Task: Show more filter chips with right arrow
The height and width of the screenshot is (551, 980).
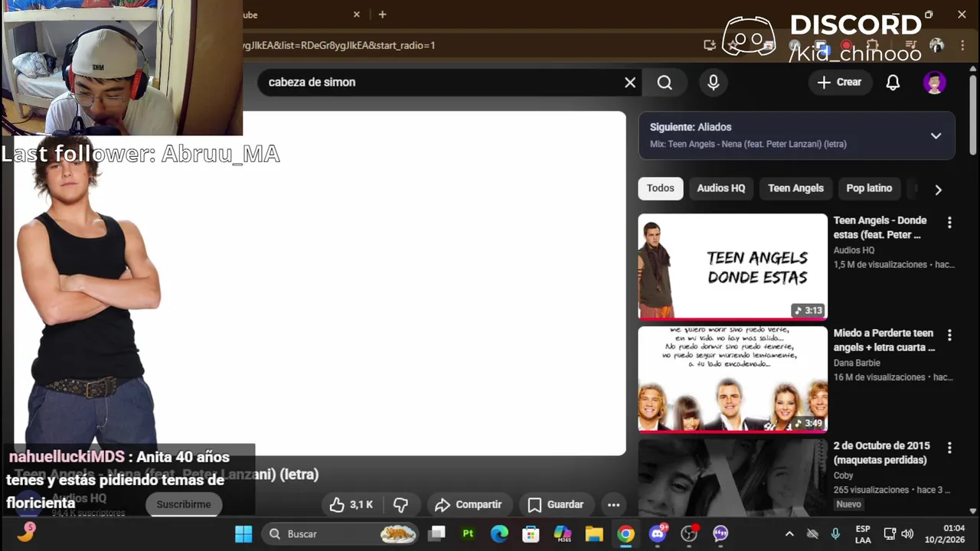Action: click(x=938, y=189)
